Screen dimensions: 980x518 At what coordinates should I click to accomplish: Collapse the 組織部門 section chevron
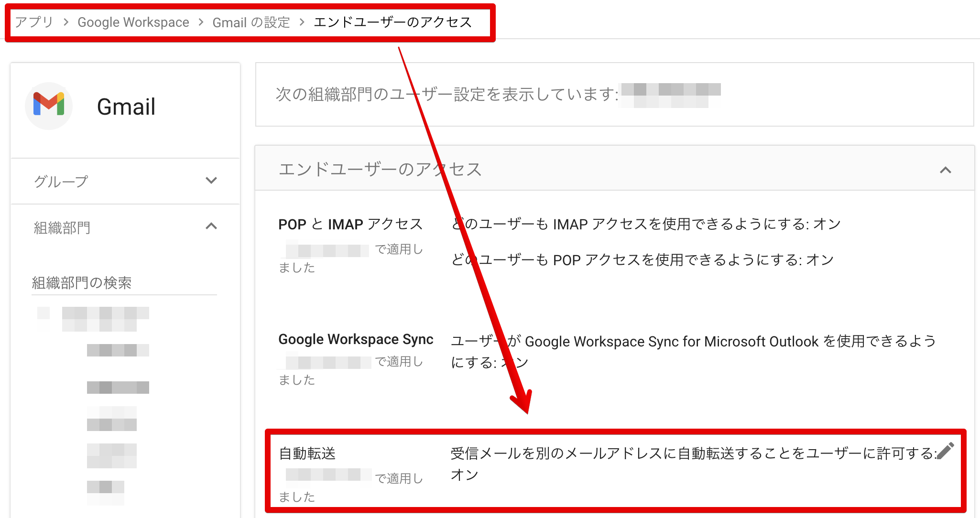coord(211,227)
